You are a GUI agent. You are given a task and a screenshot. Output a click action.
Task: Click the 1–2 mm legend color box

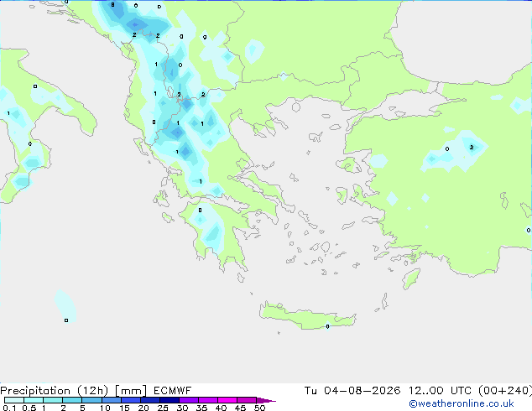[53, 400]
